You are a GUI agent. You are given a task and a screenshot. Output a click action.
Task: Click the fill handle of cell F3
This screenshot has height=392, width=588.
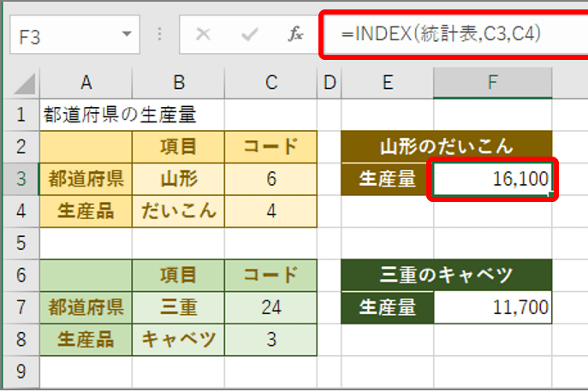pos(550,194)
